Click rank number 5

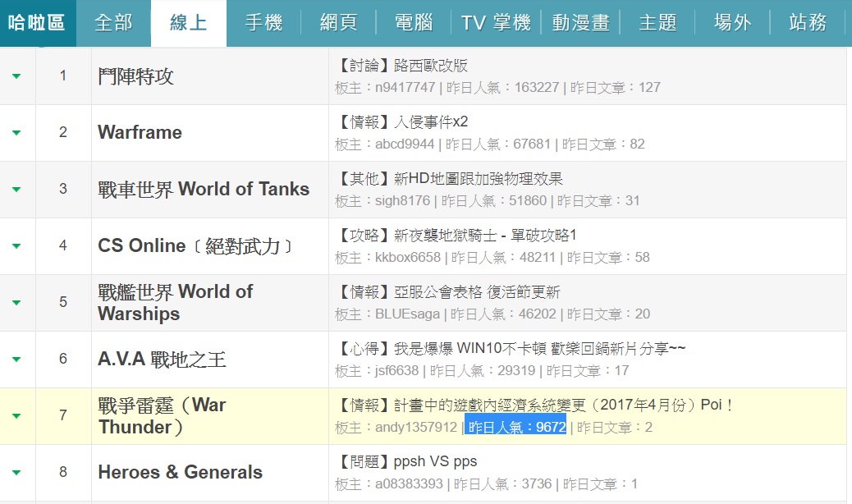pyautogui.click(x=63, y=302)
